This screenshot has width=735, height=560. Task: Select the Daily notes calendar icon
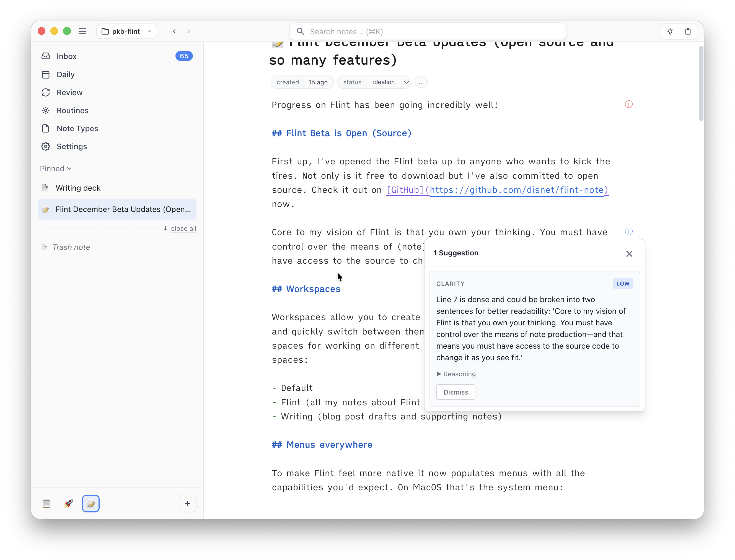(x=46, y=74)
